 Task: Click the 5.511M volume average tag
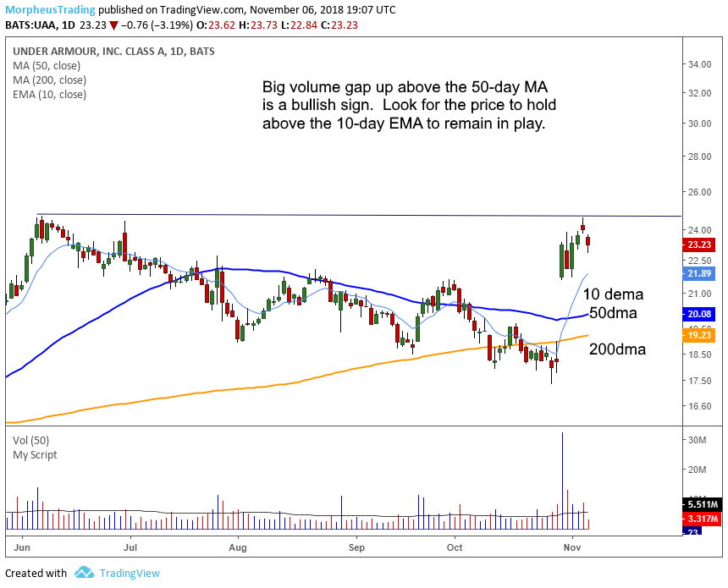[x=702, y=504]
